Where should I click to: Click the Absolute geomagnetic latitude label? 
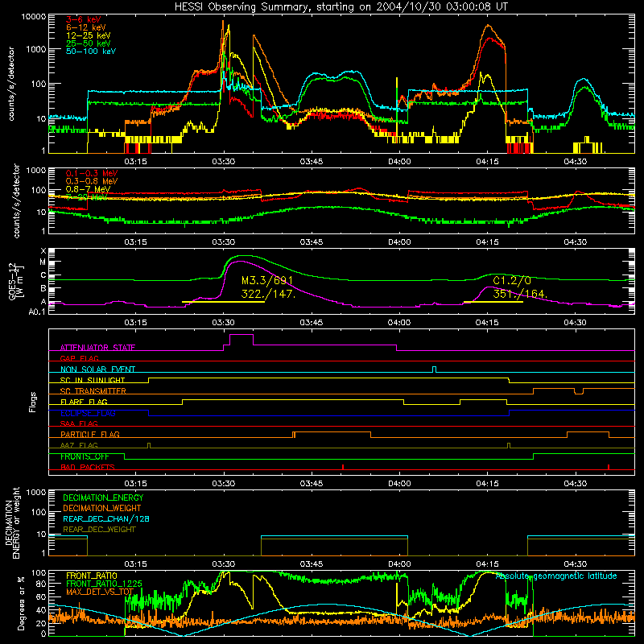[556, 576]
